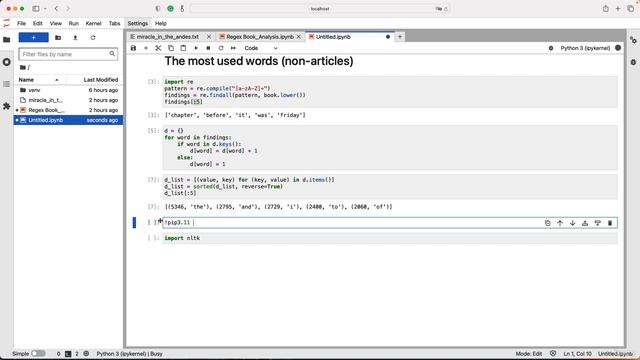The image size is (640, 360).
Task: Open the Tabs menu
Action: coord(114,23)
